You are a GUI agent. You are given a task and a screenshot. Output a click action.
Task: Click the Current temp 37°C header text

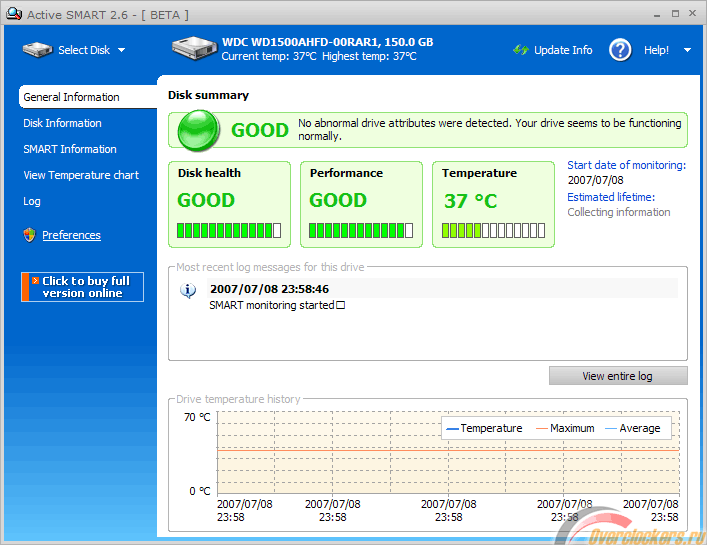click(269, 56)
